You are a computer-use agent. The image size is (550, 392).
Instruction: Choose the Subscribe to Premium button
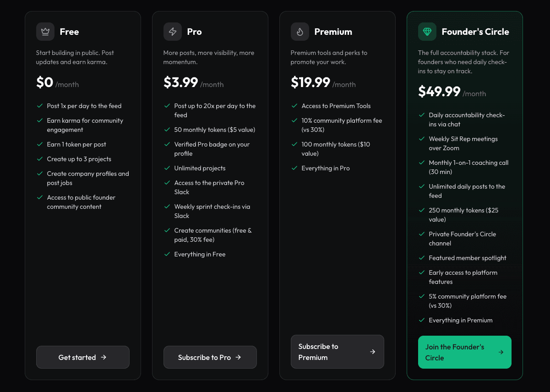click(337, 352)
